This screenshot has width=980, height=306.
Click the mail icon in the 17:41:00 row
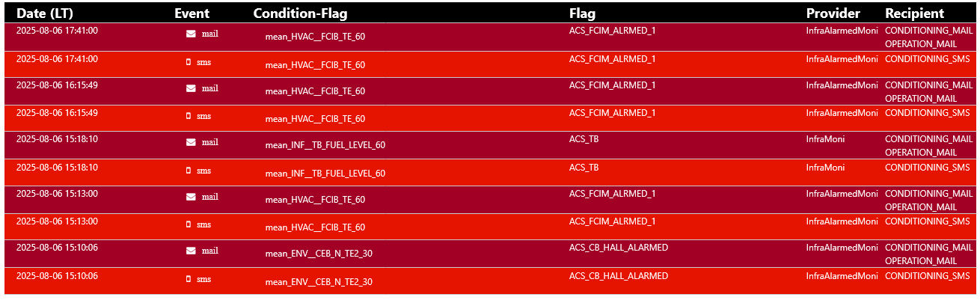pyautogui.click(x=191, y=34)
